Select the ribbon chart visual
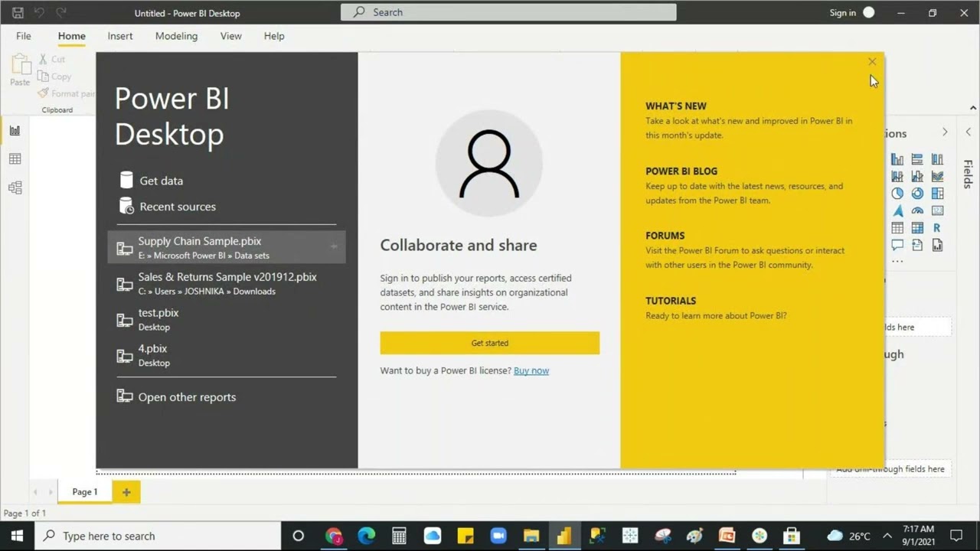 pyautogui.click(x=937, y=176)
